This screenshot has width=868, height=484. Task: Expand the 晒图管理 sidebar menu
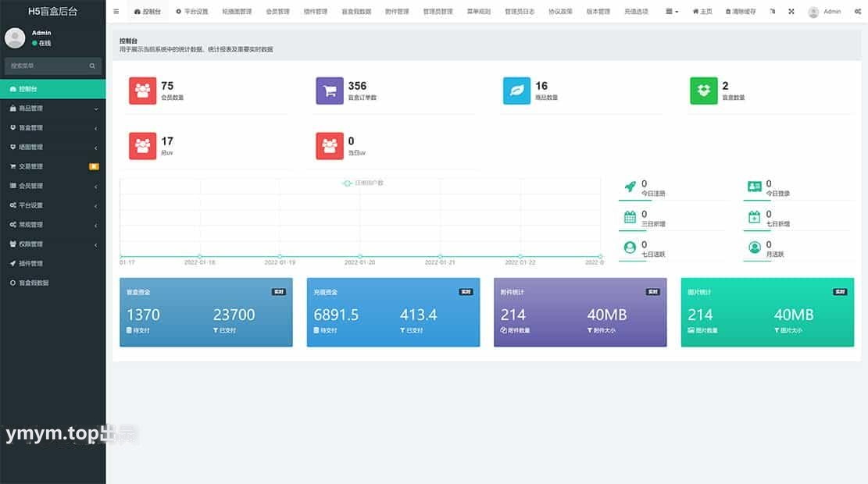coord(53,147)
